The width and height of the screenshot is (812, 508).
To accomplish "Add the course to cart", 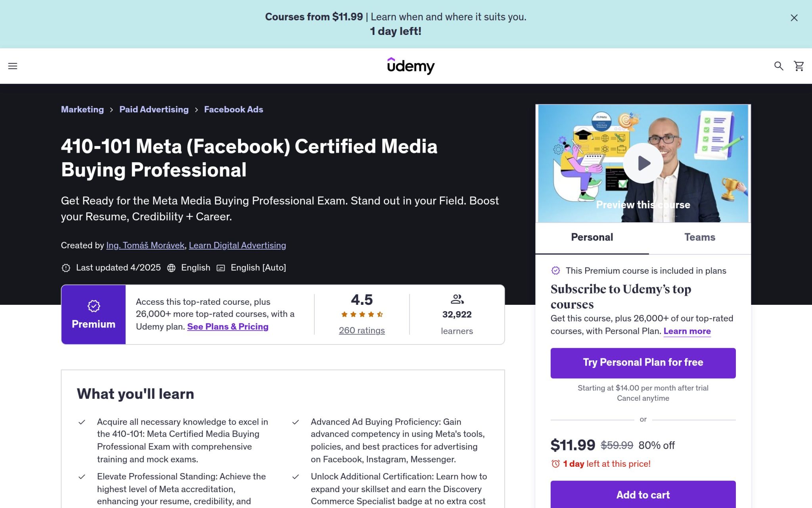I will tap(642, 495).
